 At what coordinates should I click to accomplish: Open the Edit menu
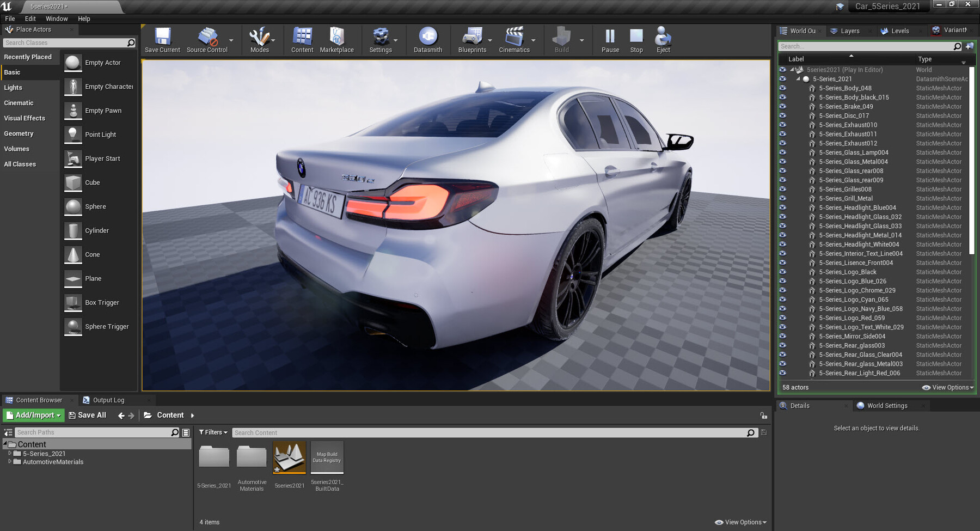(x=30, y=19)
